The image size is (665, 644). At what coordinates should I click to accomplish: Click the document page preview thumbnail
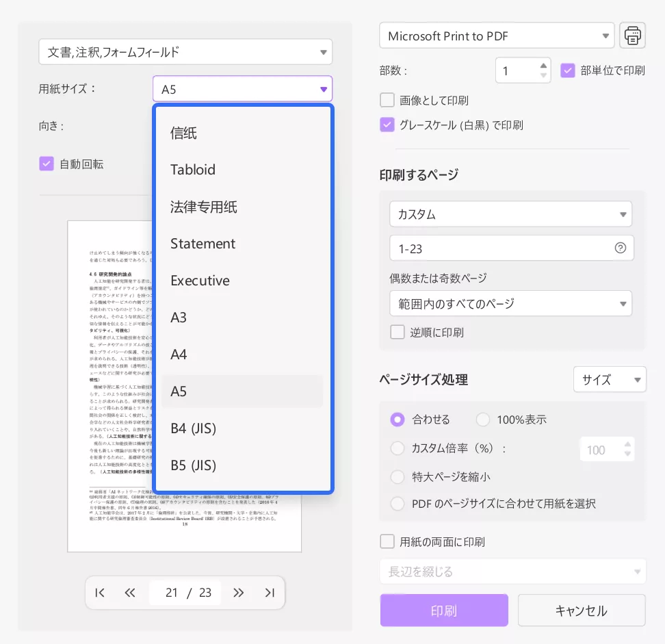(x=185, y=386)
